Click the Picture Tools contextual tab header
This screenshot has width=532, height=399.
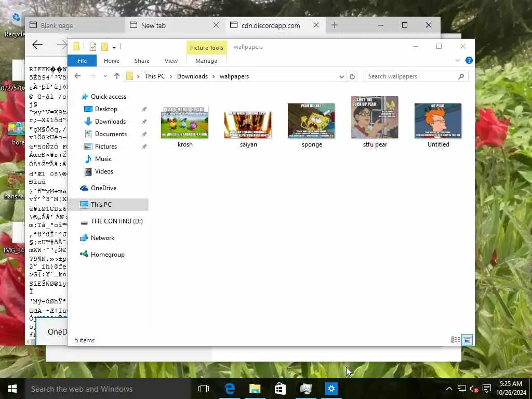tap(207, 48)
